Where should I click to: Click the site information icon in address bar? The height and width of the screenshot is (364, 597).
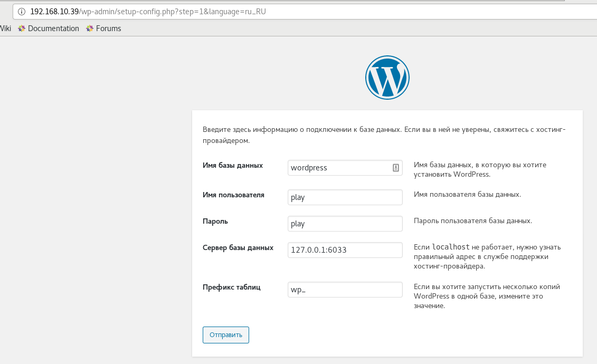tap(22, 12)
